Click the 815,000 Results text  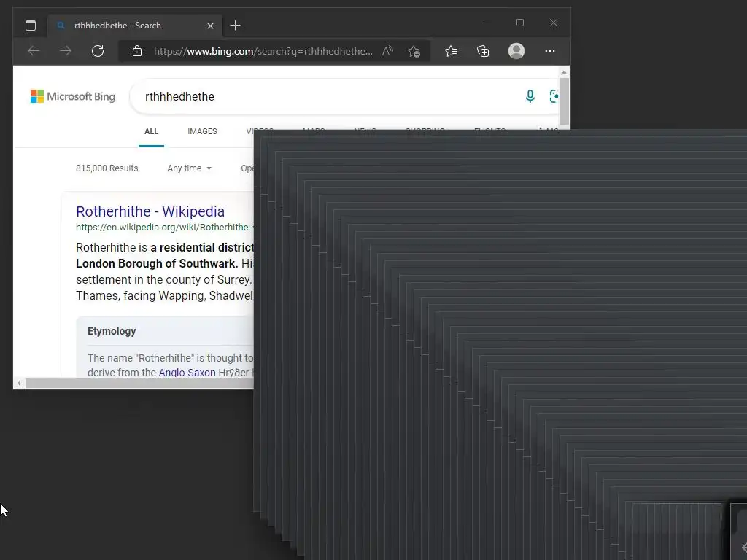107,168
